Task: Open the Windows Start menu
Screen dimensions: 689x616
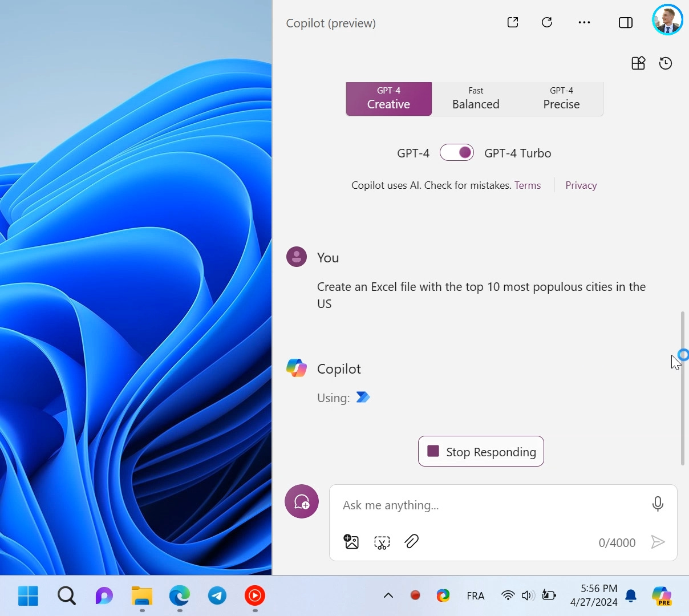Action: 28,596
